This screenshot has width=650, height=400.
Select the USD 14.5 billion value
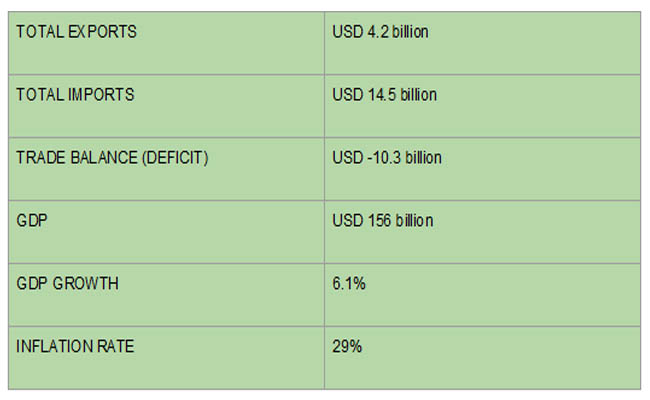(x=384, y=95)
